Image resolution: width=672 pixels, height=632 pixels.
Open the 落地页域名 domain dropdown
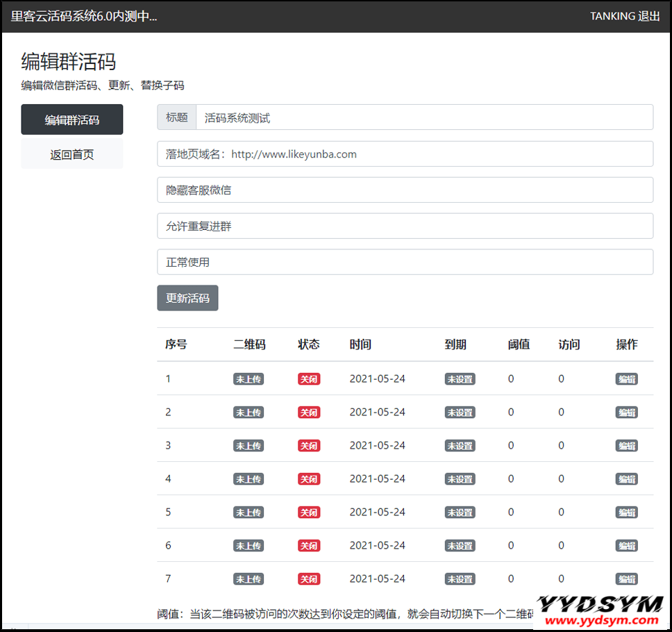point(405,154)
